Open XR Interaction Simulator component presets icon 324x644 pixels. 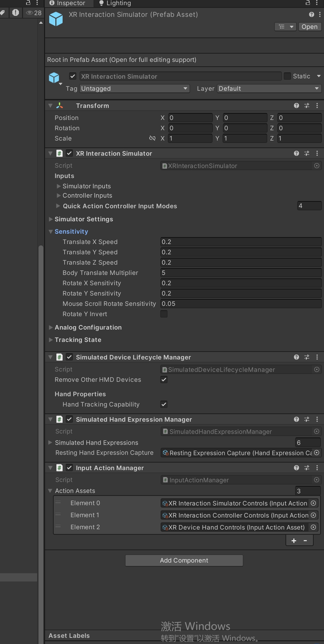(x=307, y=153)
